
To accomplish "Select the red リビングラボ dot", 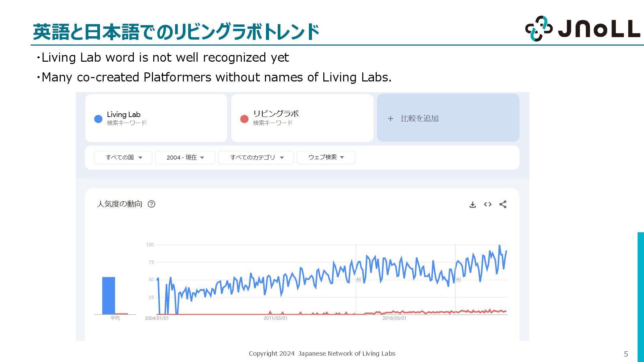I will coord(244,119).
